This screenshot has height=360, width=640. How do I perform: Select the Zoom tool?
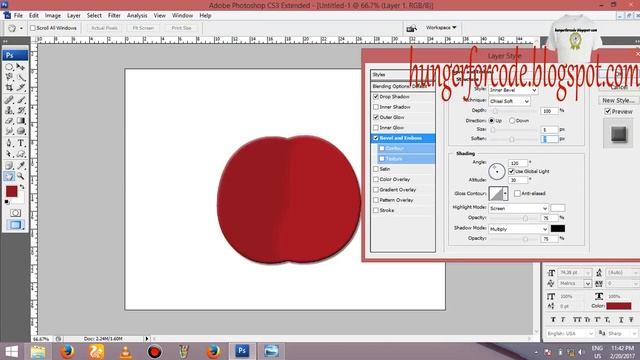(x=21, y=176)
